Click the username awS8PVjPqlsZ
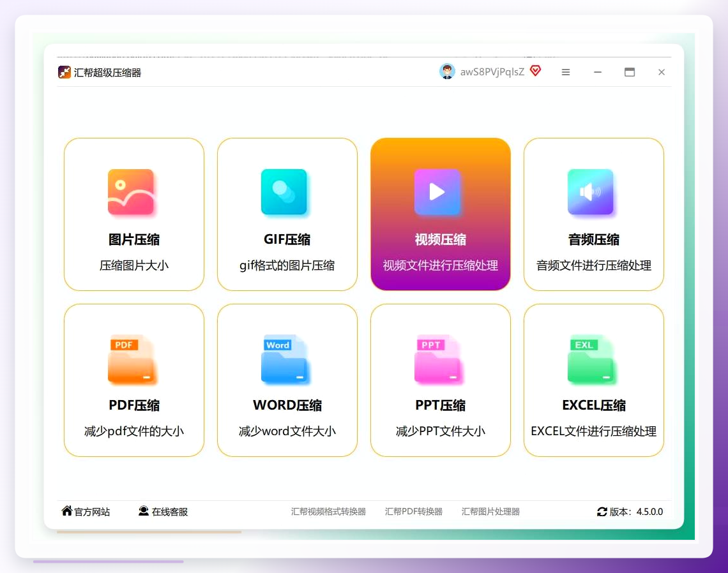Viewport: 728px width, 573px height. 492,72
